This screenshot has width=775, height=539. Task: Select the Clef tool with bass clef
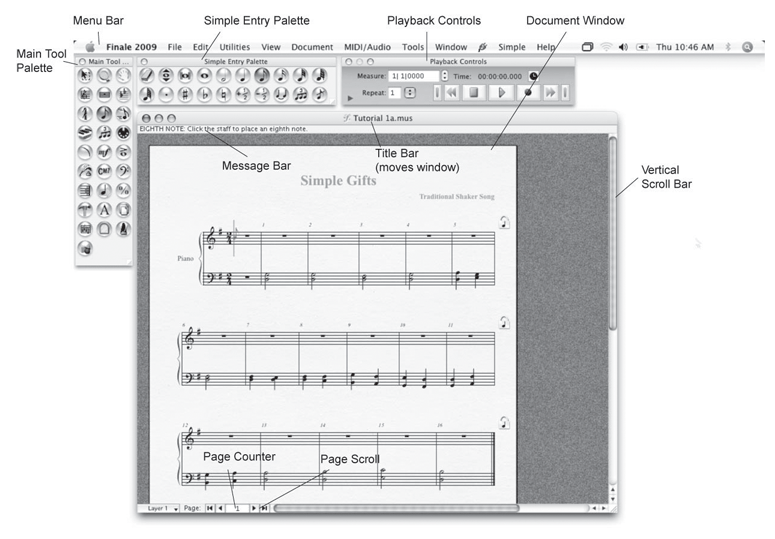(123, 171)
